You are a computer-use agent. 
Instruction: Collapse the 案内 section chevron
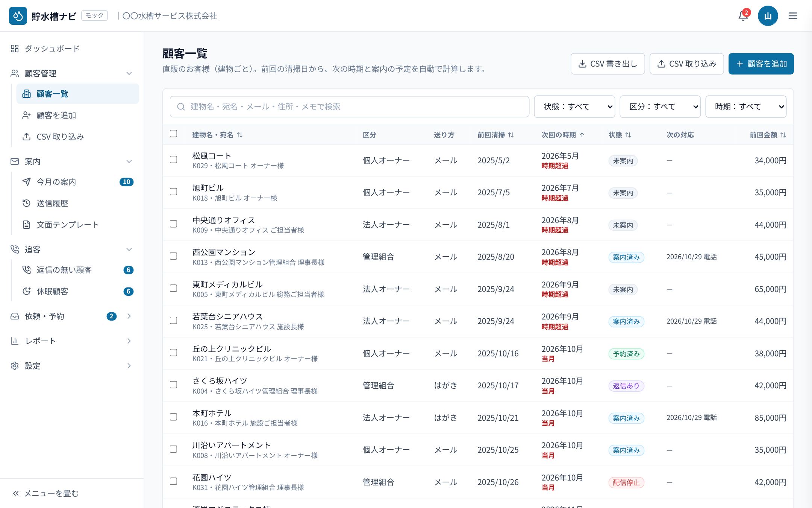point(129,161)
